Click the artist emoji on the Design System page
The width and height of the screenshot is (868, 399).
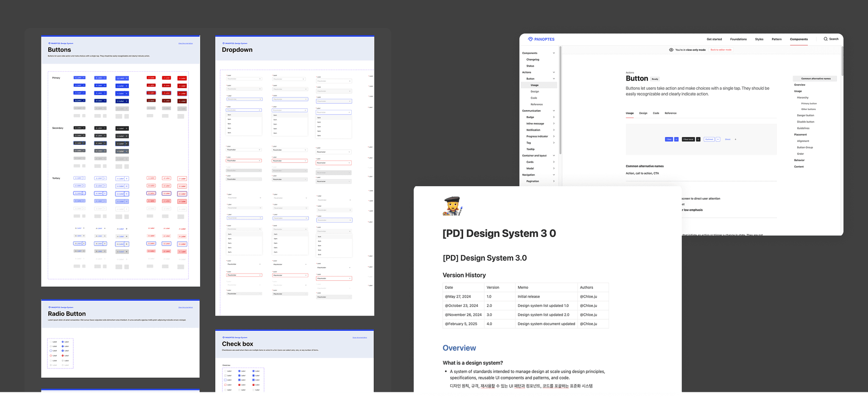coord(452,206)
